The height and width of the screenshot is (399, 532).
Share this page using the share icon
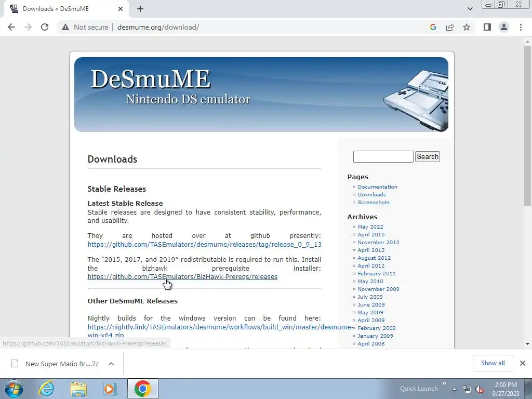click(x=450, y=27)
